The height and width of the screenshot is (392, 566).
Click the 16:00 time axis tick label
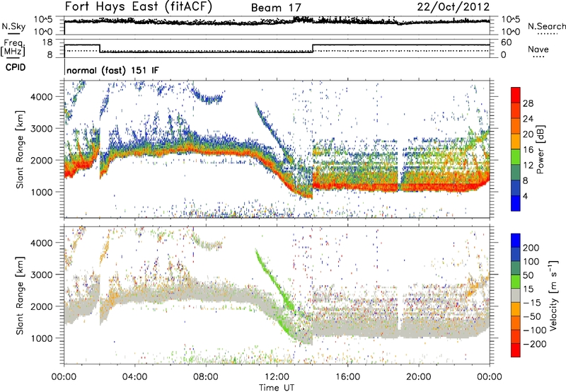pos(347,376)
